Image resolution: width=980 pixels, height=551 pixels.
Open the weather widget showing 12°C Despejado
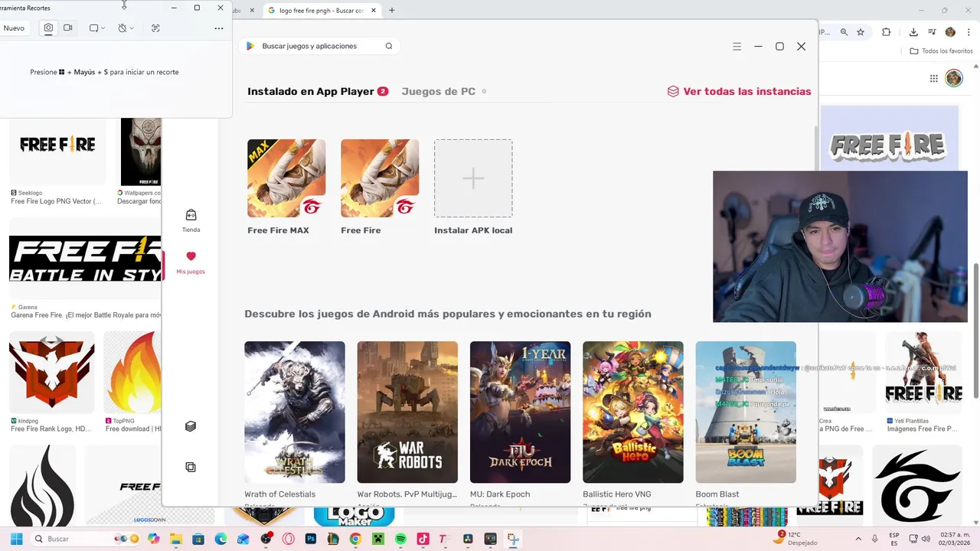tap(796, 539)
